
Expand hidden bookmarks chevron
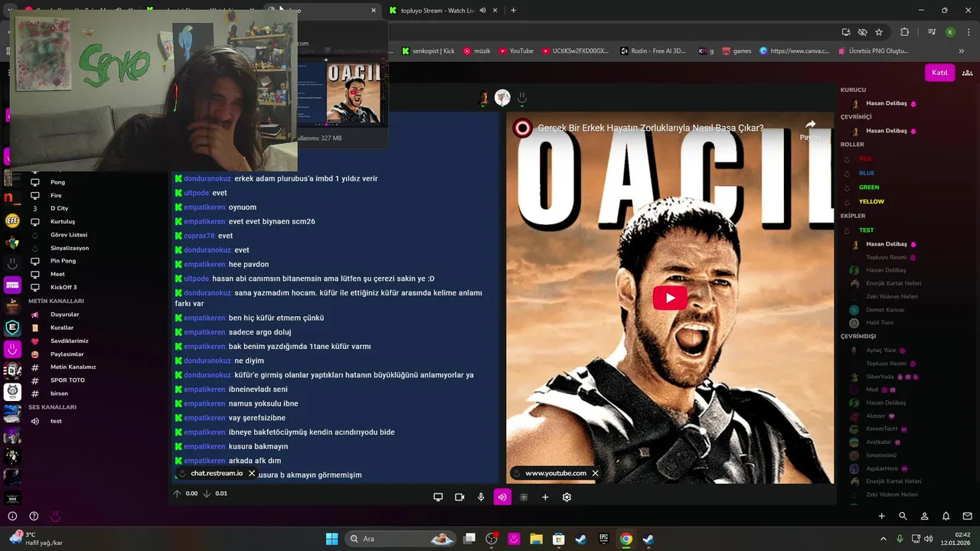pyautogui.click(x=962, y=51)
